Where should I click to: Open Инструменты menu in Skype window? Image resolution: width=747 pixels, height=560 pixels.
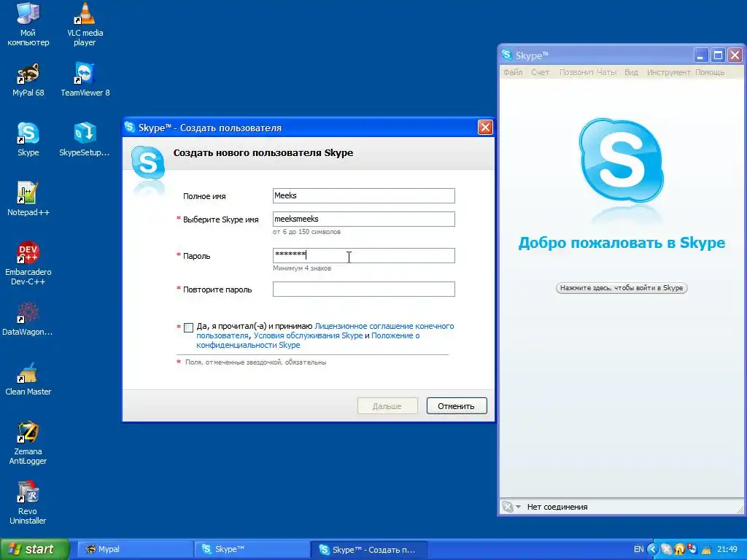[668, 72]
